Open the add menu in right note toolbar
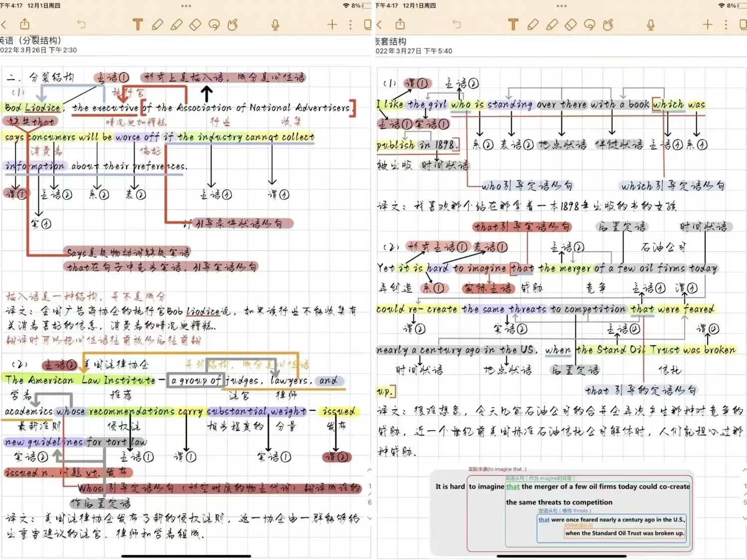Viewport: 747px width, 560px height. click(708, 24)
